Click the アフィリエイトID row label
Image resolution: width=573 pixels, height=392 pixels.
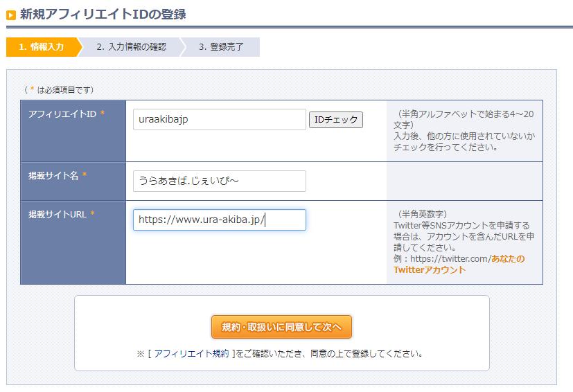62,114
